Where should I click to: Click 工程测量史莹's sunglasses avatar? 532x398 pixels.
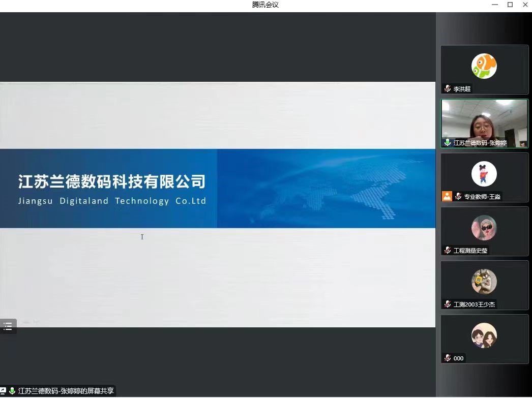tap(484, 228)
